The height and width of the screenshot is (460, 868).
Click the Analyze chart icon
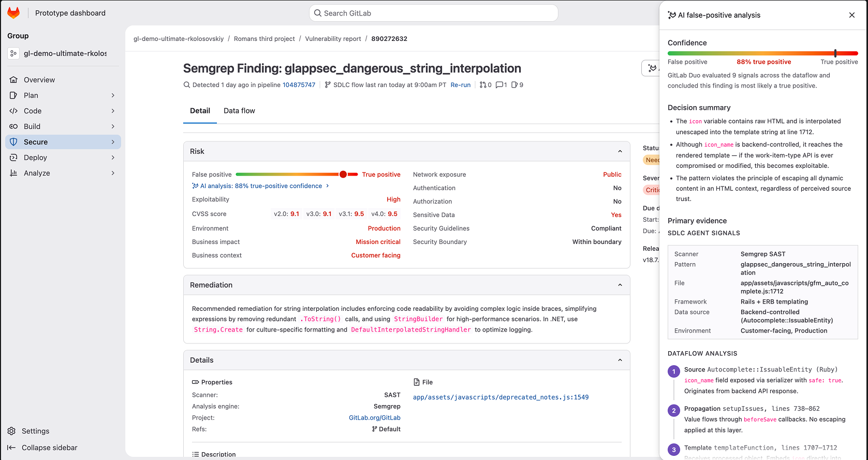tap(13, 173)
